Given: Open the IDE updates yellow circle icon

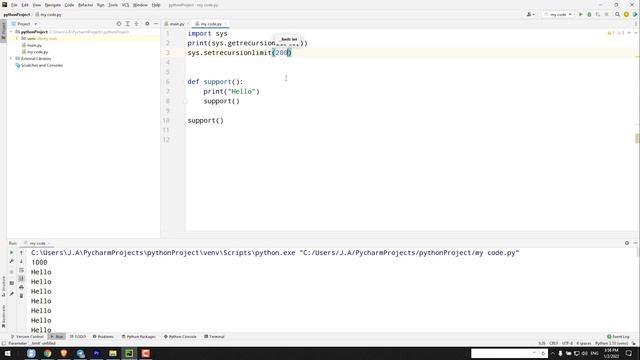Looking at the screenshot, I should pyautogui.click(x=626, y=14).
